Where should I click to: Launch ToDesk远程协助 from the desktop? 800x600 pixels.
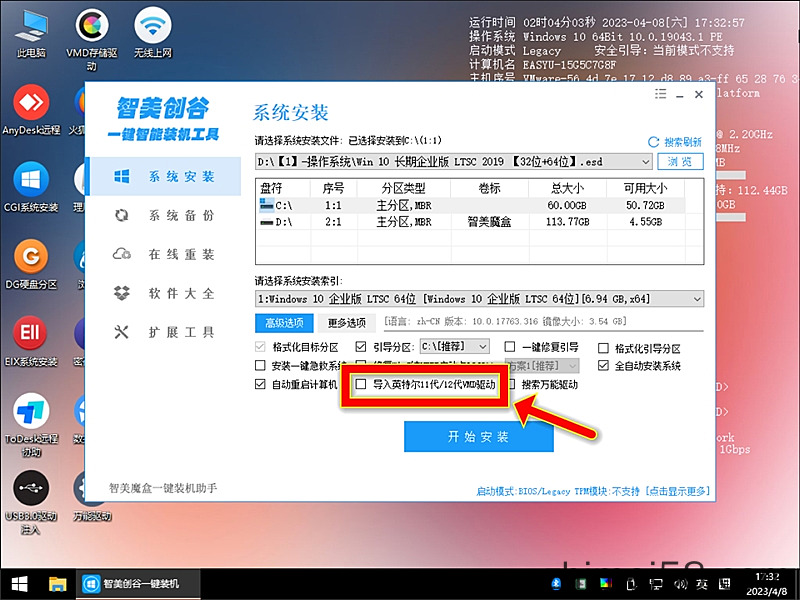(x=31, y=424)
